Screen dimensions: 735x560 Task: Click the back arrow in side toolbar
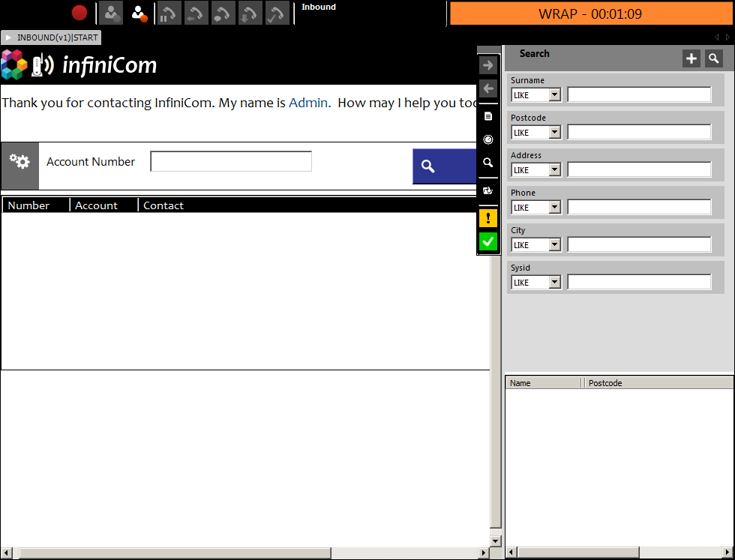coord(488,88)
